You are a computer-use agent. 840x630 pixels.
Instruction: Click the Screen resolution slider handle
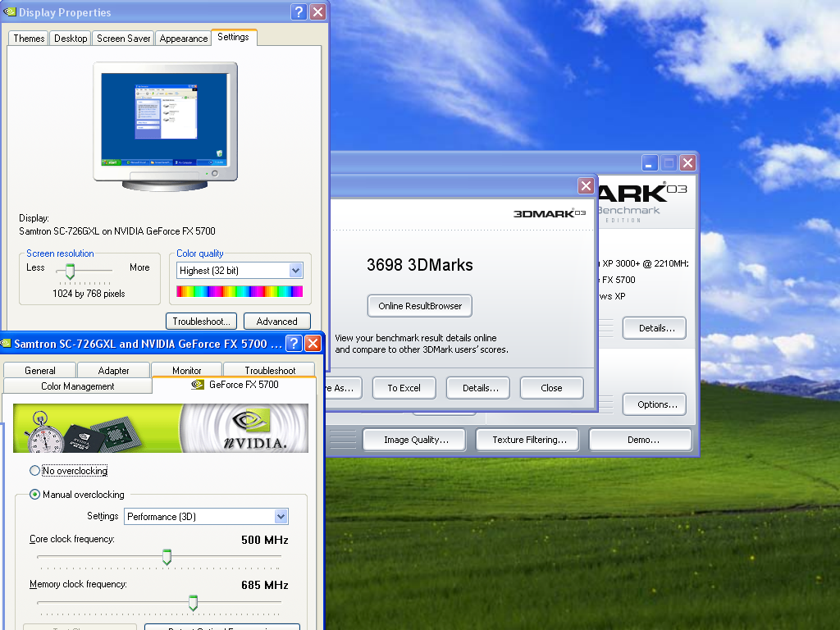click(71, 271)
